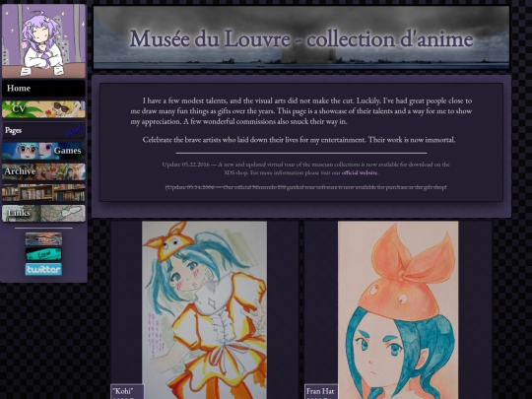Open the Home navigation item

click(43, 89)
